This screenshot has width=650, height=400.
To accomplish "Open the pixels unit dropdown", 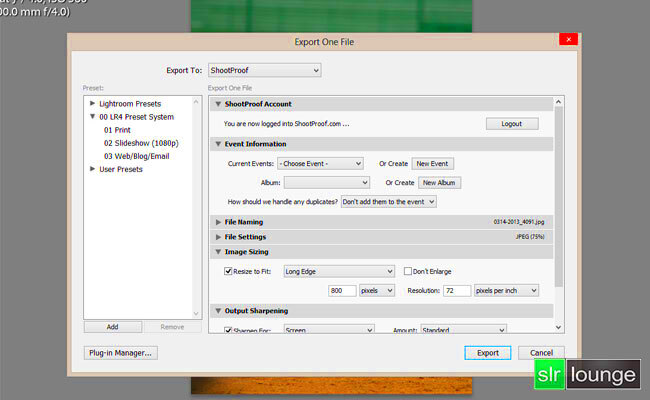I will [x=377, y=291].
